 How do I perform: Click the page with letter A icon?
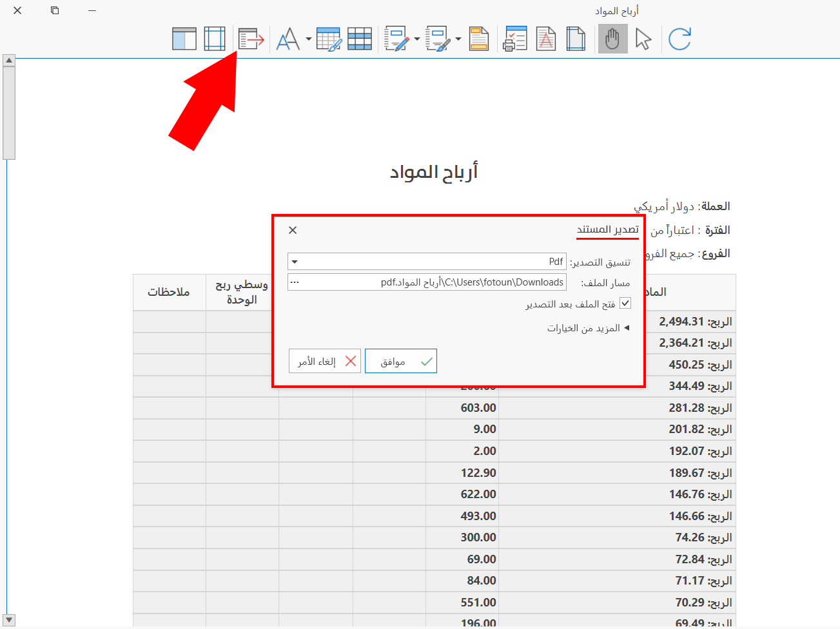point(546,39)
